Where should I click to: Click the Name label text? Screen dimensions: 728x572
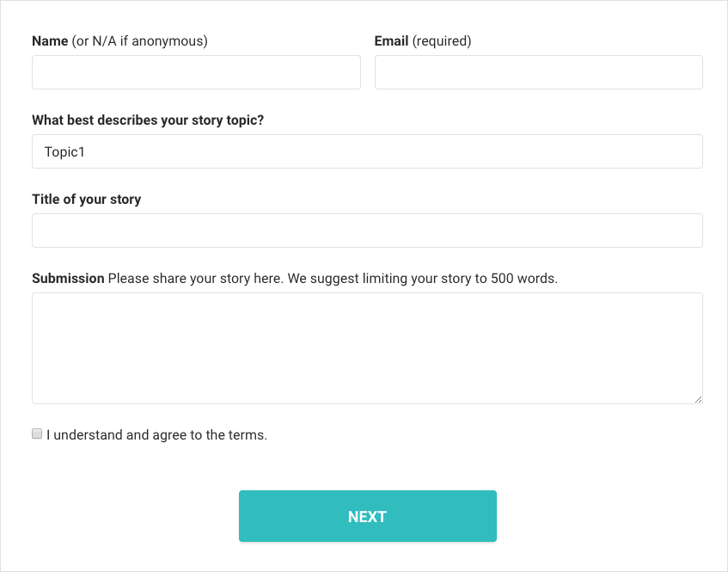[49, 40]
